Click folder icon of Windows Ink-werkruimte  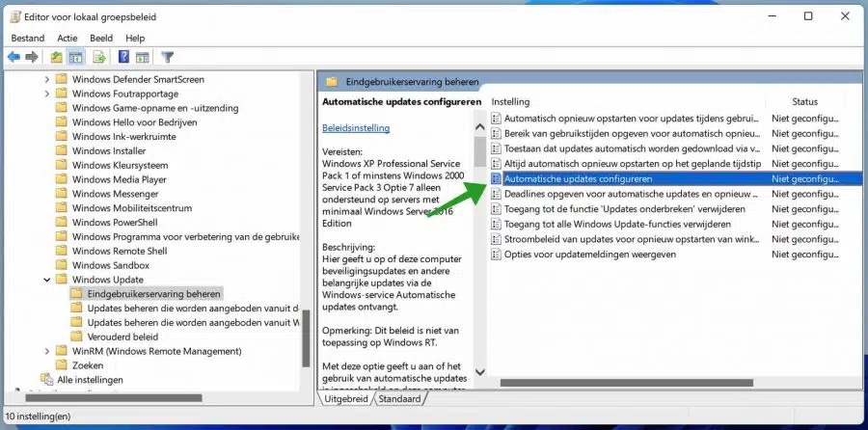(x=62, y=136)
